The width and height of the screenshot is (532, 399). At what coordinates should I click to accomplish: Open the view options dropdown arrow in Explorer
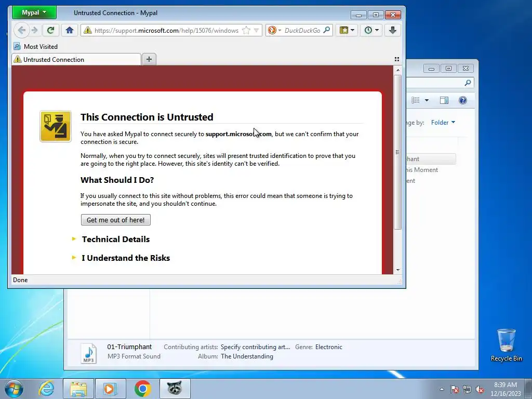427,100
